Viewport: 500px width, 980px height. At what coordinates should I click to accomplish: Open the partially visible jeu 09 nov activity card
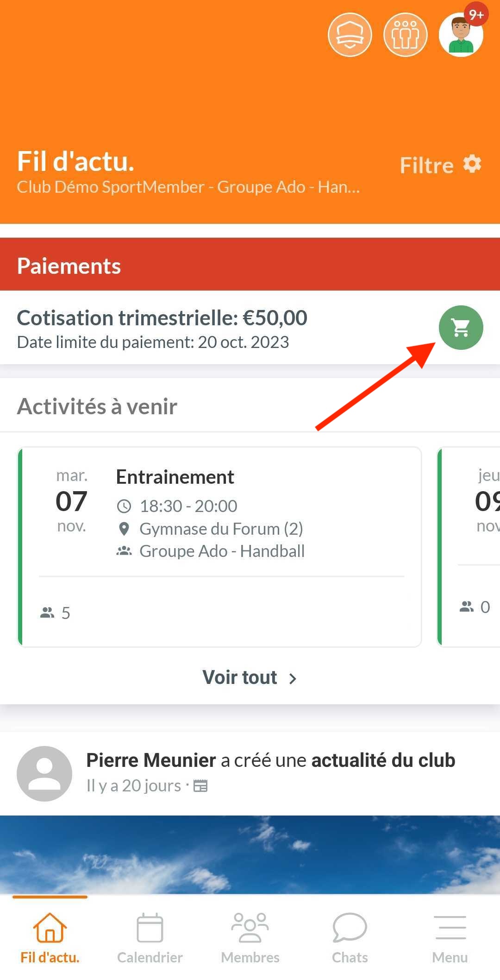click(469, 547)
